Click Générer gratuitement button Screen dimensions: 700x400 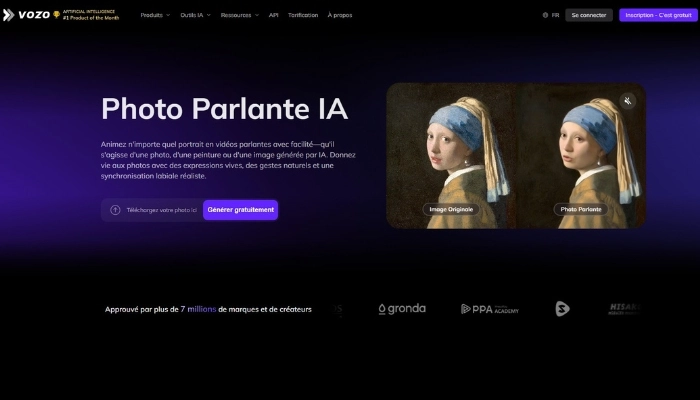[241, 210]
